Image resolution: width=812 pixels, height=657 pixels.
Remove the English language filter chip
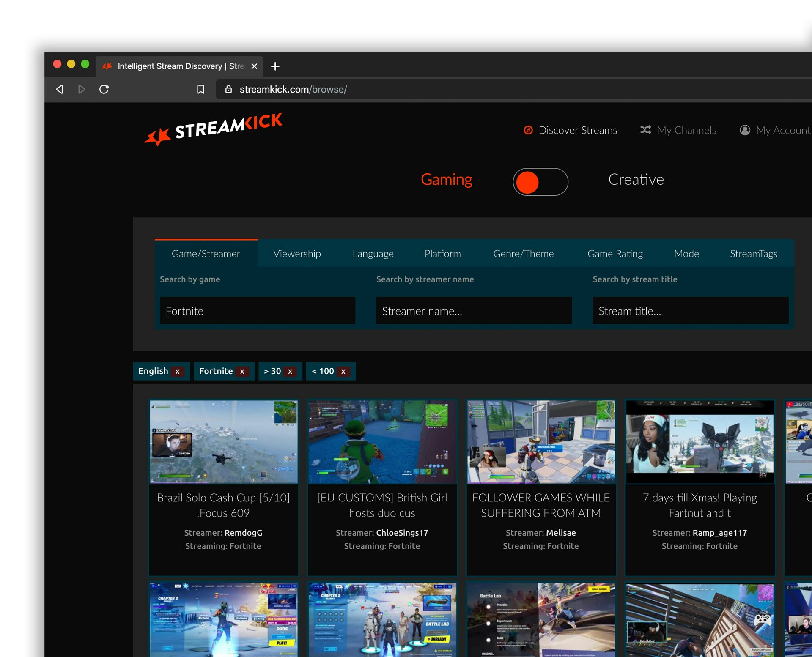pyautogui.click(x=177, y=371)
